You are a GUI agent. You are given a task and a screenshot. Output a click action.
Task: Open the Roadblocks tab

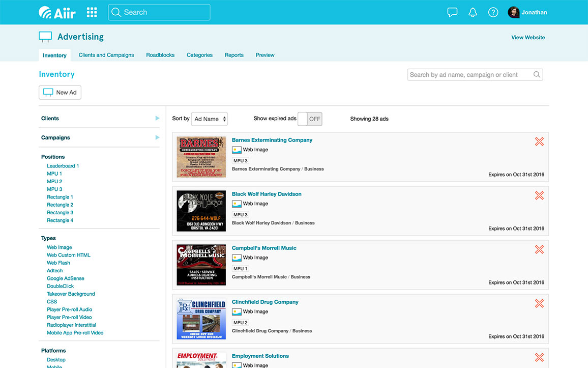(x=160, y=55)
